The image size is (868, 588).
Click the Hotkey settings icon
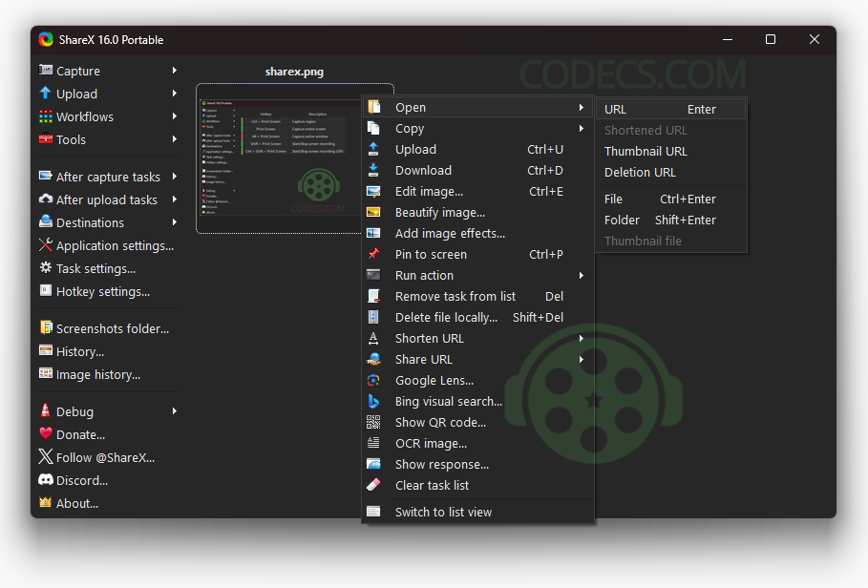pos(46,290)
